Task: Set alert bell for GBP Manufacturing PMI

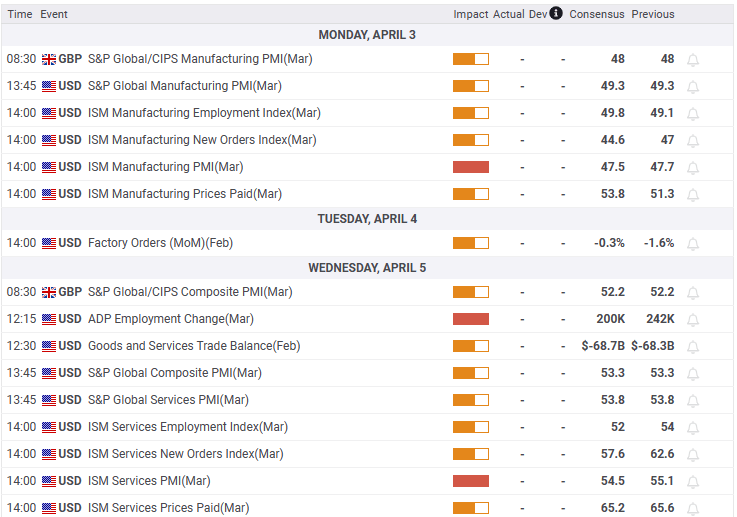Action: (693, 60)
